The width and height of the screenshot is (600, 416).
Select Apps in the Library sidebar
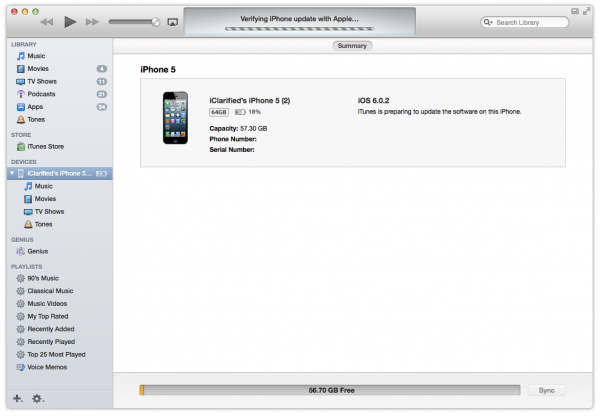pyautogui.click(x=37, y=107)
